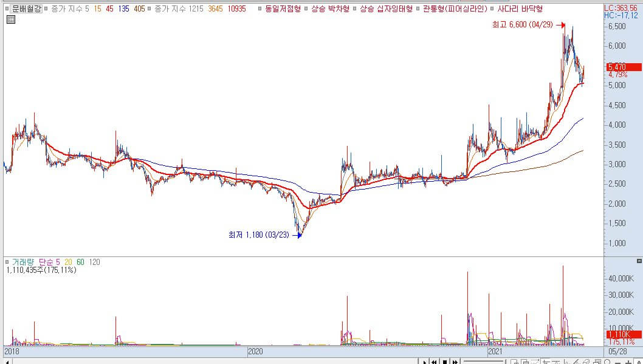The image size is (643, 364).
Task: Toggle the square marker before 문배철강
Action: tap(7, 9)
